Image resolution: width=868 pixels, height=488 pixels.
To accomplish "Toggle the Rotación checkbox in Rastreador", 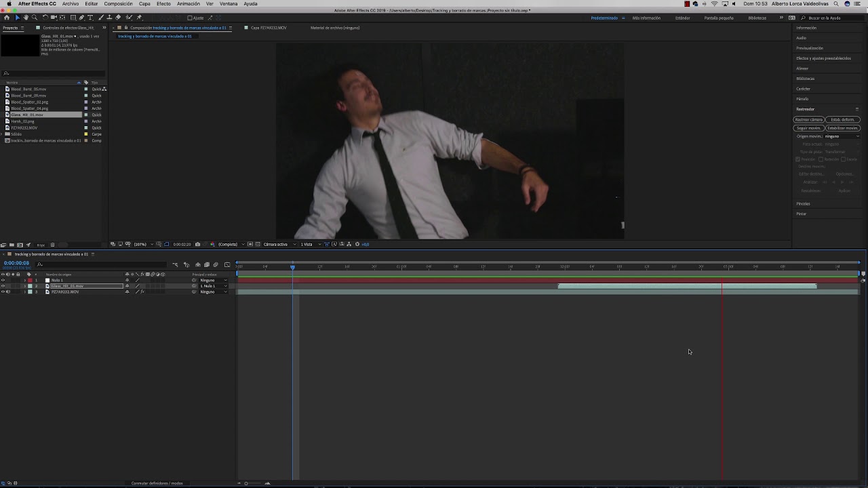I will point(821,159).
